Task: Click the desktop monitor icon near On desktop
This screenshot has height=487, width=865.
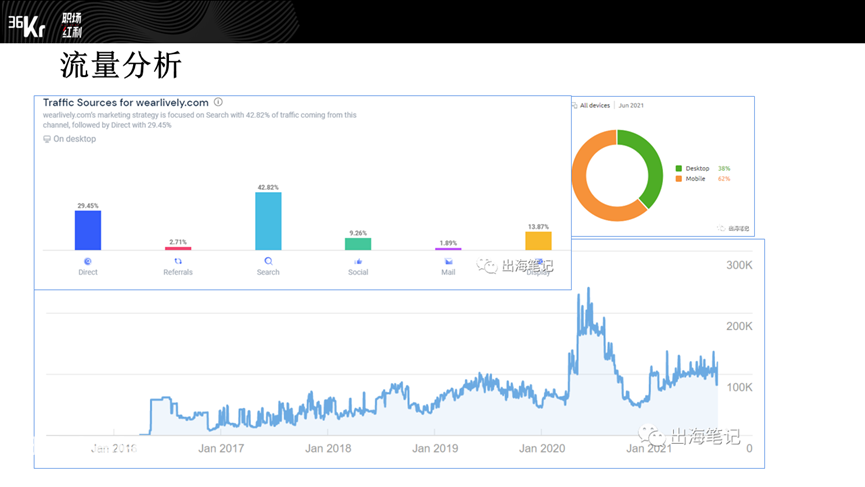Action: (x=47, y=139)
